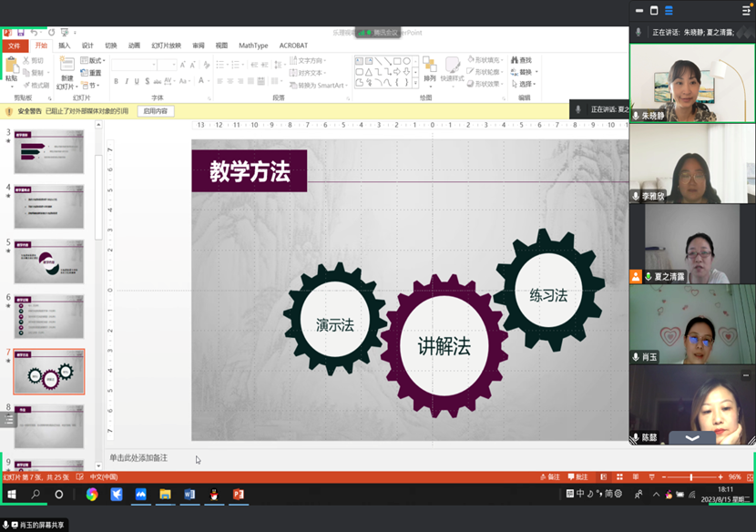This screenshot has height=532, width=756.
Task: Select slide 5 thumbnail in the slide panel
Action: [x=48, y=261]
